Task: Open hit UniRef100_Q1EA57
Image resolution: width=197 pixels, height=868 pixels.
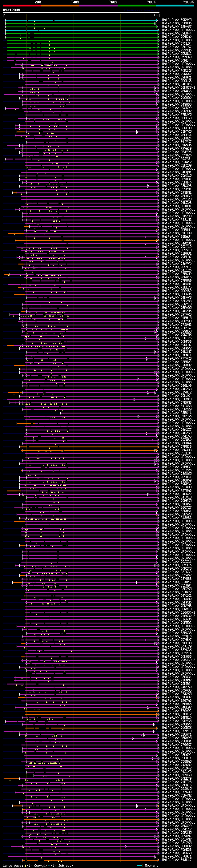Action: 177,504
